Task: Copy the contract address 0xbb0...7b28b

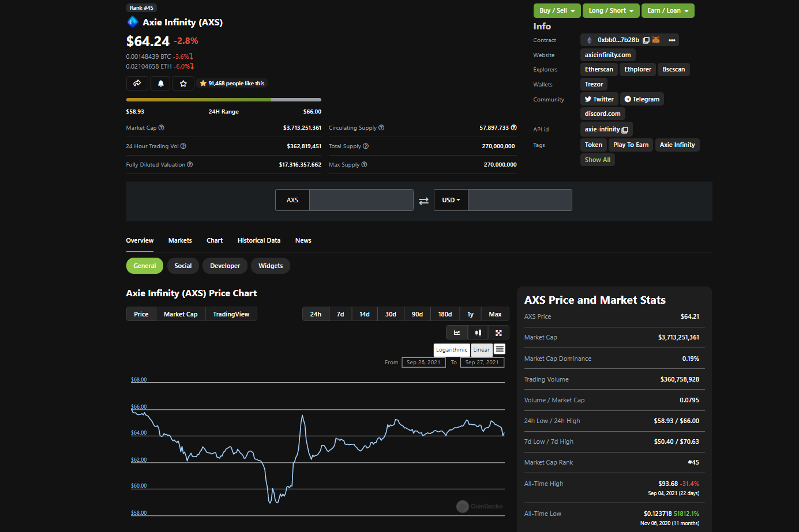Action: pyautogui.click(x=646, y=40)
